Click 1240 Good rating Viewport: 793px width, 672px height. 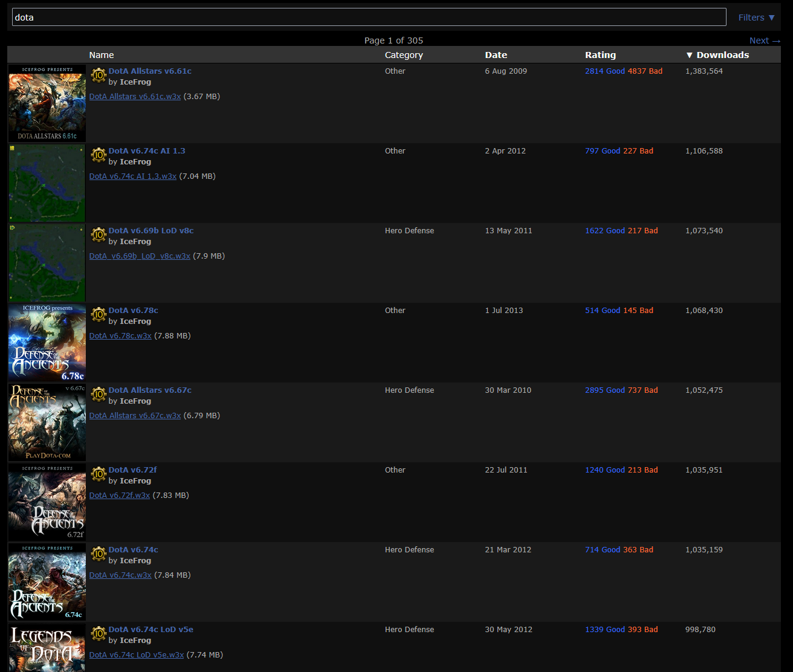point(605,470)
